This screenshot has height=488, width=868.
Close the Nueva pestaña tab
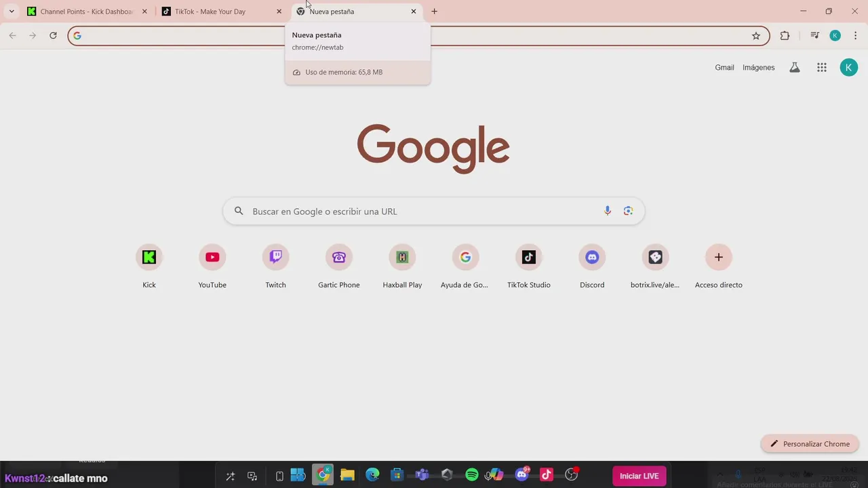coord(414,12)
